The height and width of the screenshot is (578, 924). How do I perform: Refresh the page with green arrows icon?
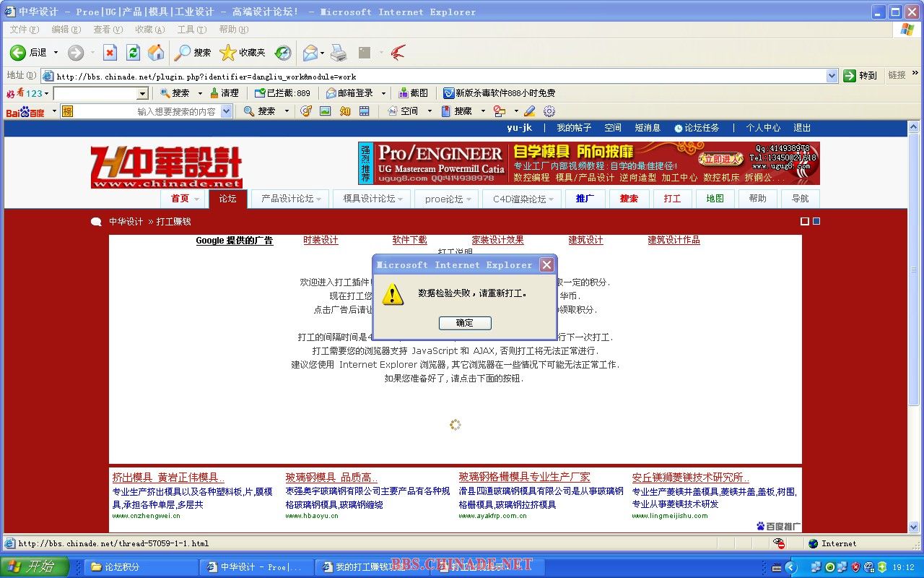(x=133, y=52)
